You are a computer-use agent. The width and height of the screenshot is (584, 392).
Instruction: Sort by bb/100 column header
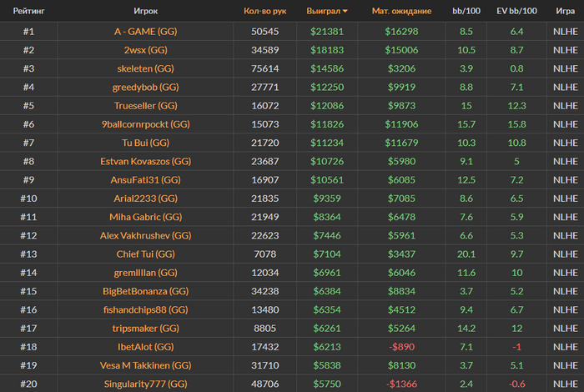point(466,12)
